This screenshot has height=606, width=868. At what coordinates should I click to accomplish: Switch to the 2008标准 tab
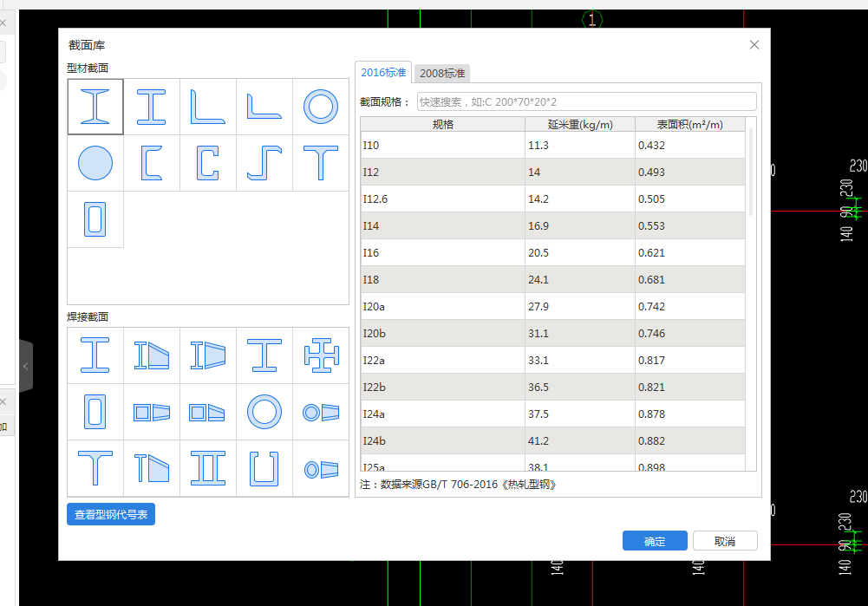point(441,73)
